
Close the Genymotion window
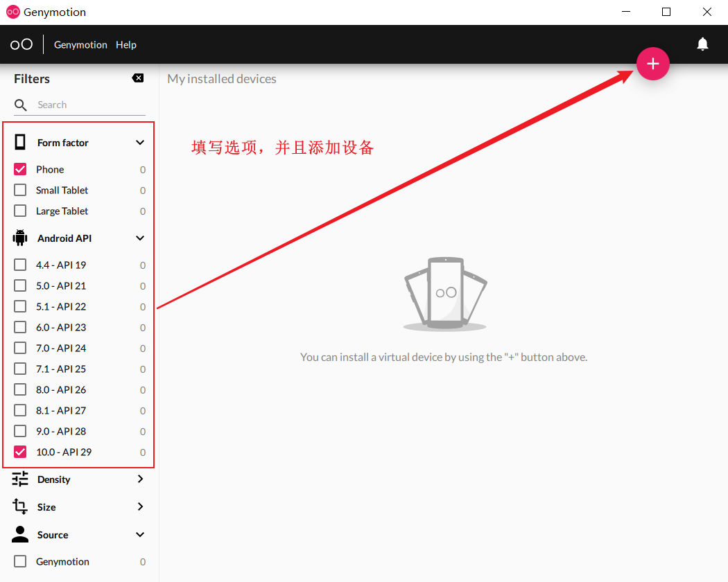click(x=707, y=12)
